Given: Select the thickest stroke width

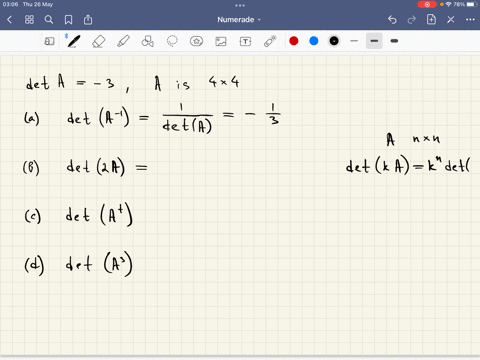Looking at the screenshot, I should [394, 41].
